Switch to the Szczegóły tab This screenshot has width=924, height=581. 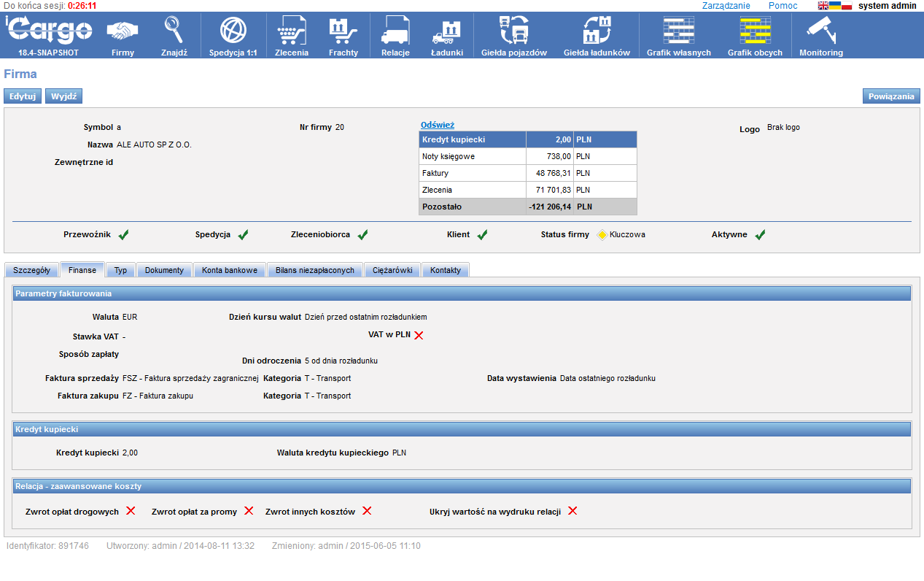(x=32, y=270)
